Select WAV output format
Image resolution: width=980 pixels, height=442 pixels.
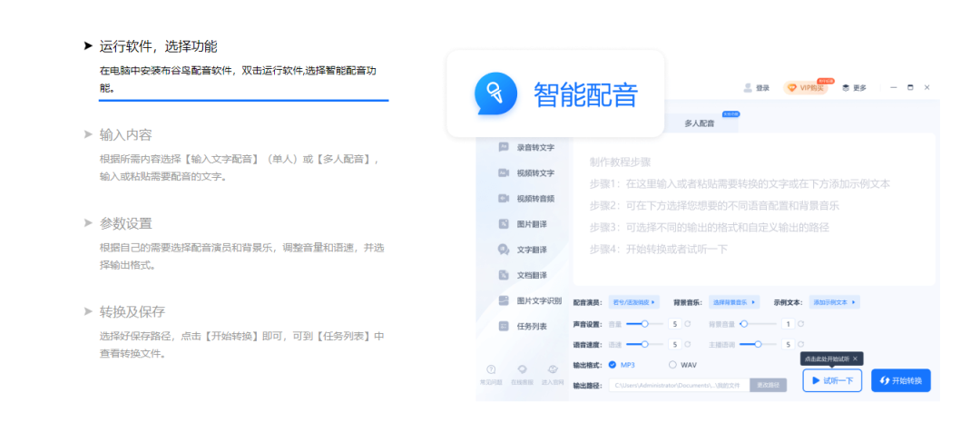(672, 365)
